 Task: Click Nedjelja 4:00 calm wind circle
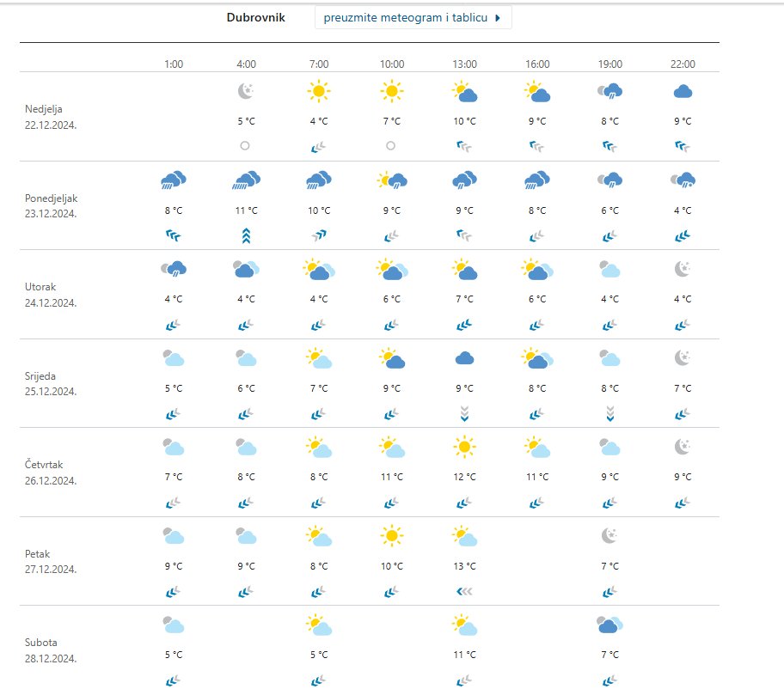[246, 146]
